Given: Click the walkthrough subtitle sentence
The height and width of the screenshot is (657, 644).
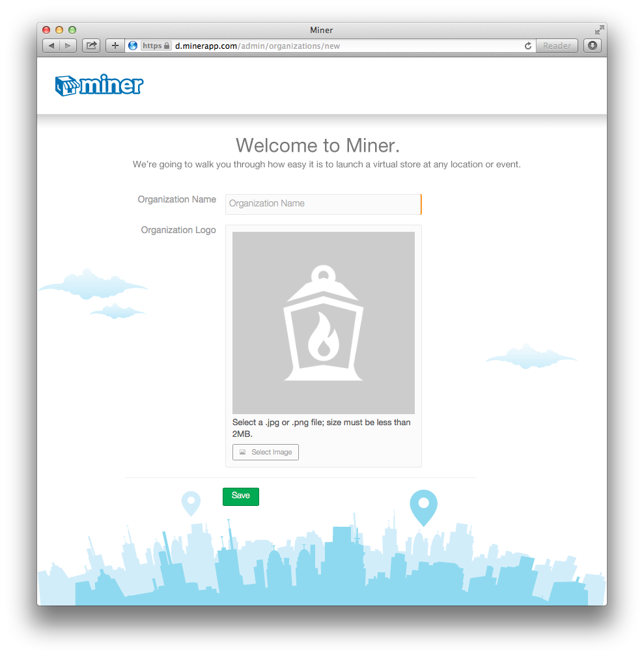Looking at the screenshot, I should point(327,164).
